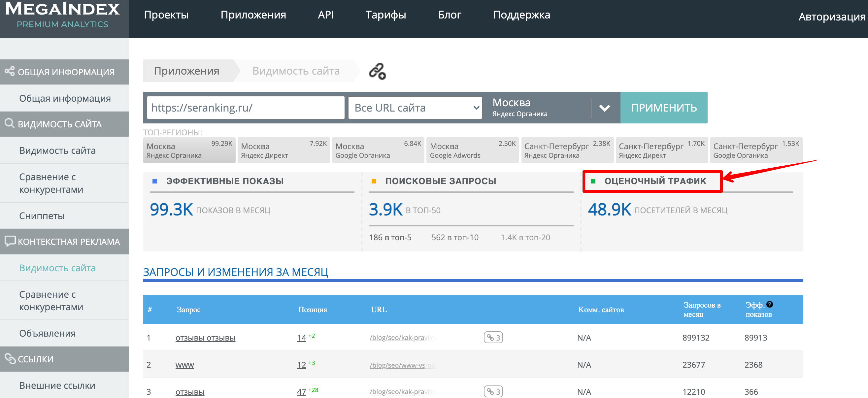Open URL /blog/seo/kak-pravil in row 1
Screen dimensions: 868x398
(403, 338)
